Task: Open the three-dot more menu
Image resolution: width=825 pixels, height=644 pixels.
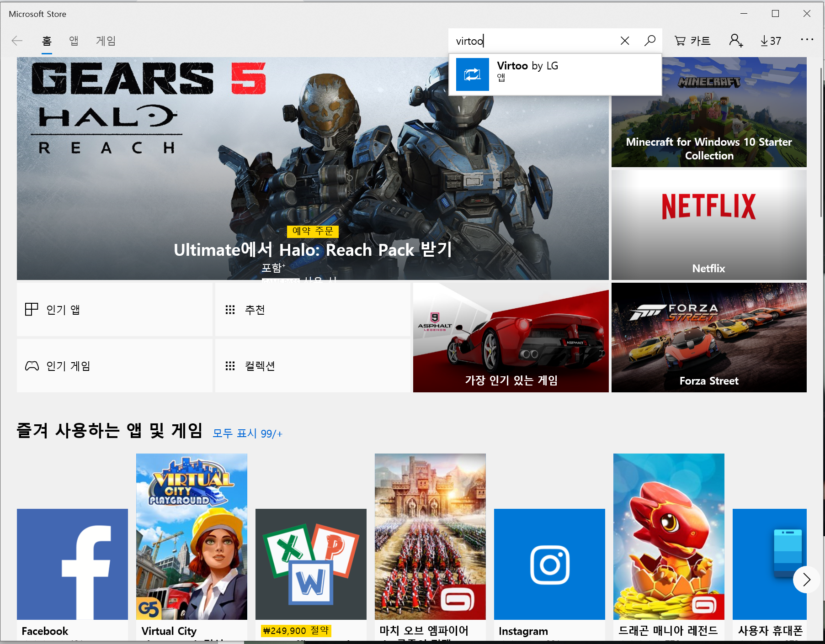Action: point(807,40)
